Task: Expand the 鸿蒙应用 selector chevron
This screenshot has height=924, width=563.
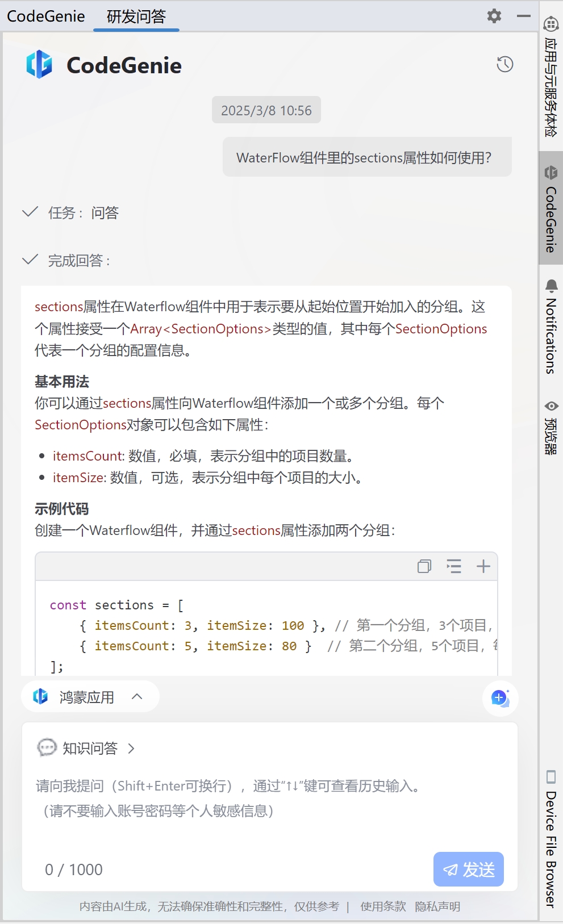Action: click(137, 696)
